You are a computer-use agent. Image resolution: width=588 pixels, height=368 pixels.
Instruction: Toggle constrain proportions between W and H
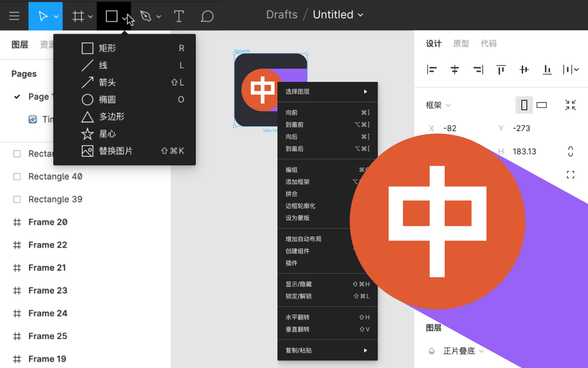click(x=570, y=151)
